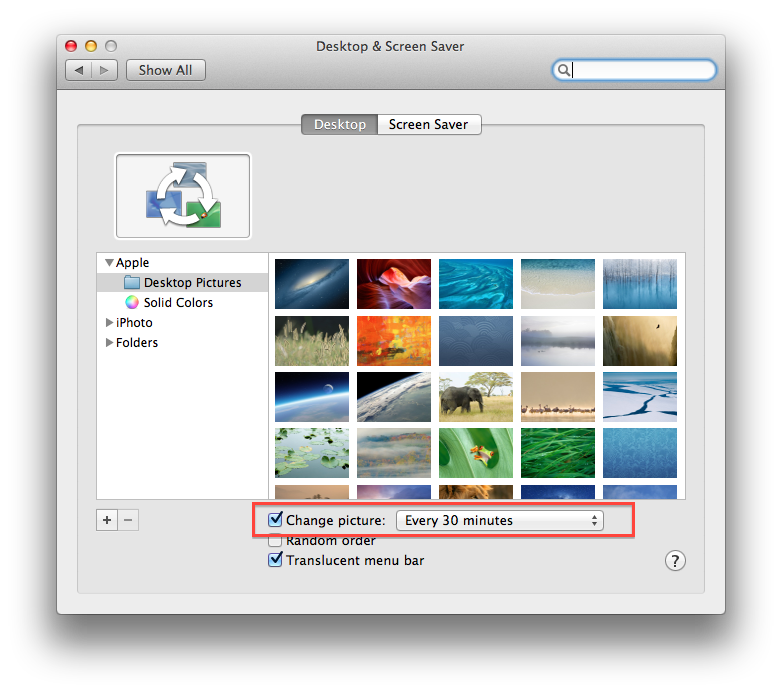Enable the Random order checkbox

[x=275, y=540]
